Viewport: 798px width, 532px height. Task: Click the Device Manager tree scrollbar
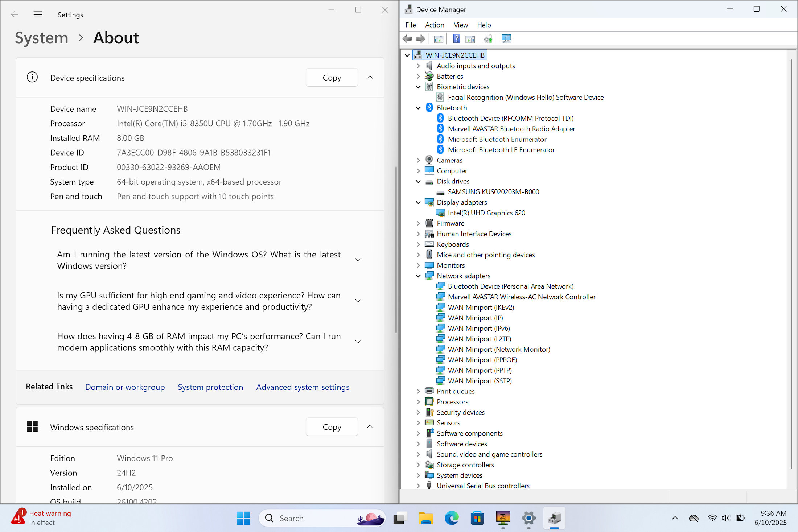pyautogui.click(x=791, y=264)
